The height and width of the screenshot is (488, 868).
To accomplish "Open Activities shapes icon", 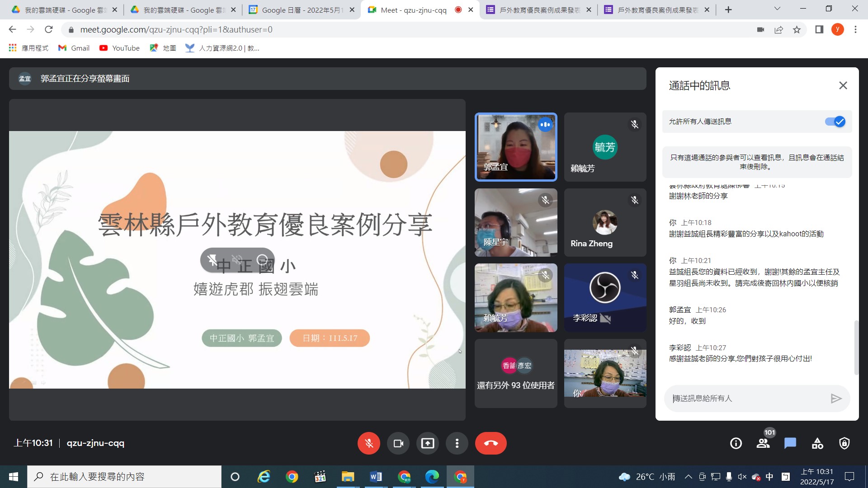I will point(817,443).
